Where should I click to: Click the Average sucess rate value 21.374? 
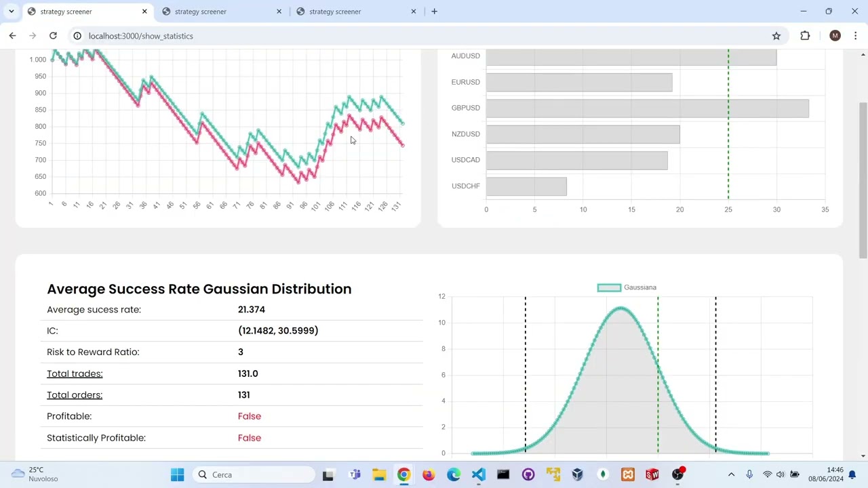tap(252, 309)
